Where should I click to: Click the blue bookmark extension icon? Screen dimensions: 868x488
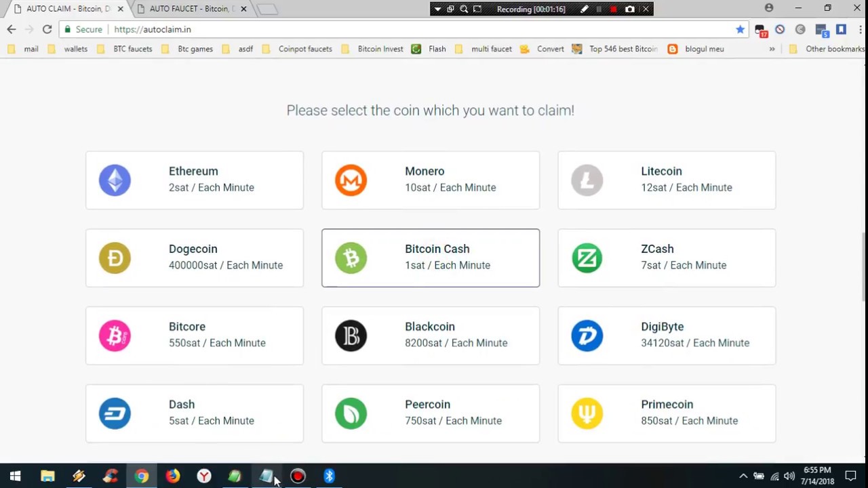(841, 29)
